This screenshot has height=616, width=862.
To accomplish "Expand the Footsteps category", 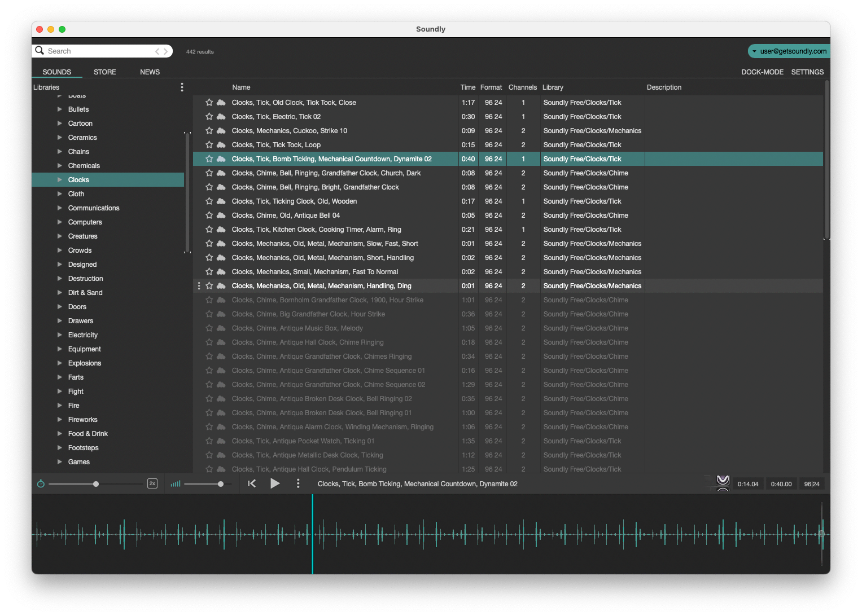I will pyautogui.click(x=59, y=448).
